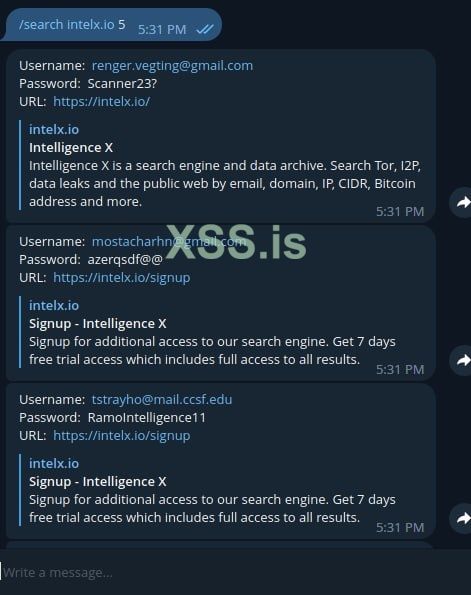Click the double-check read receipt on sent command
The width and height of the screenshot is (471, 595).
(x=205, y=29)
